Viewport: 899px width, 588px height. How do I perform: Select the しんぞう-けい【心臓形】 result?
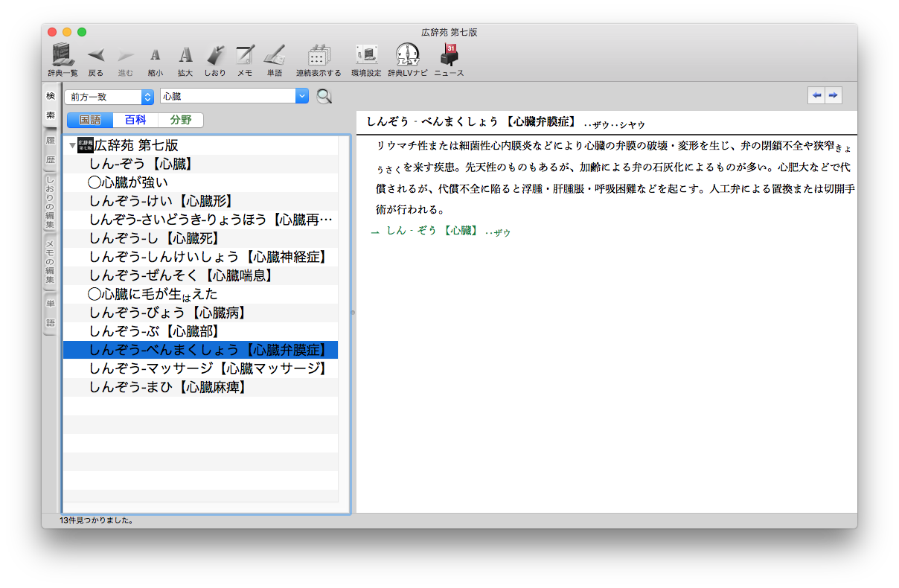coord(200,201)
